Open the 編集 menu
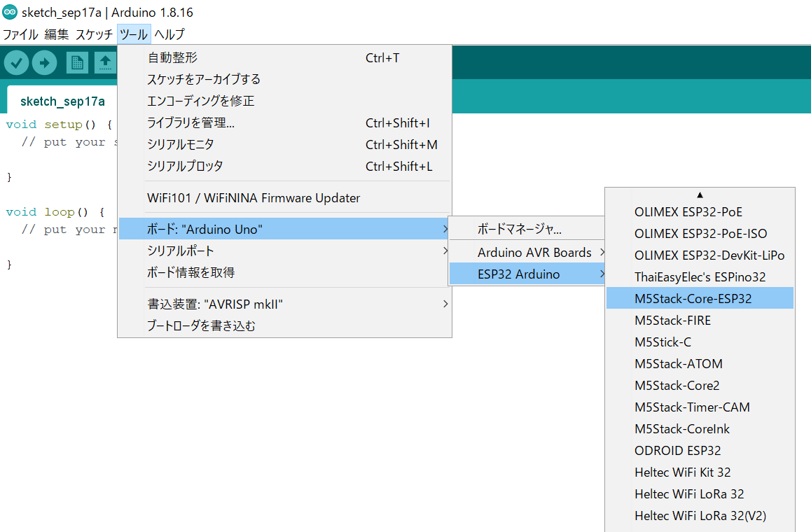The image size is (811, 532). click(56, 34)
